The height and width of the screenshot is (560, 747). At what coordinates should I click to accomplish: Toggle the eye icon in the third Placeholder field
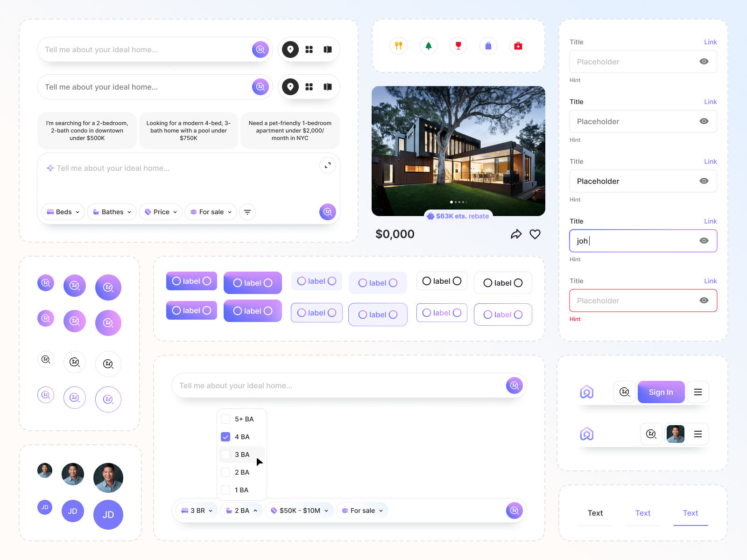click(704, 181)
